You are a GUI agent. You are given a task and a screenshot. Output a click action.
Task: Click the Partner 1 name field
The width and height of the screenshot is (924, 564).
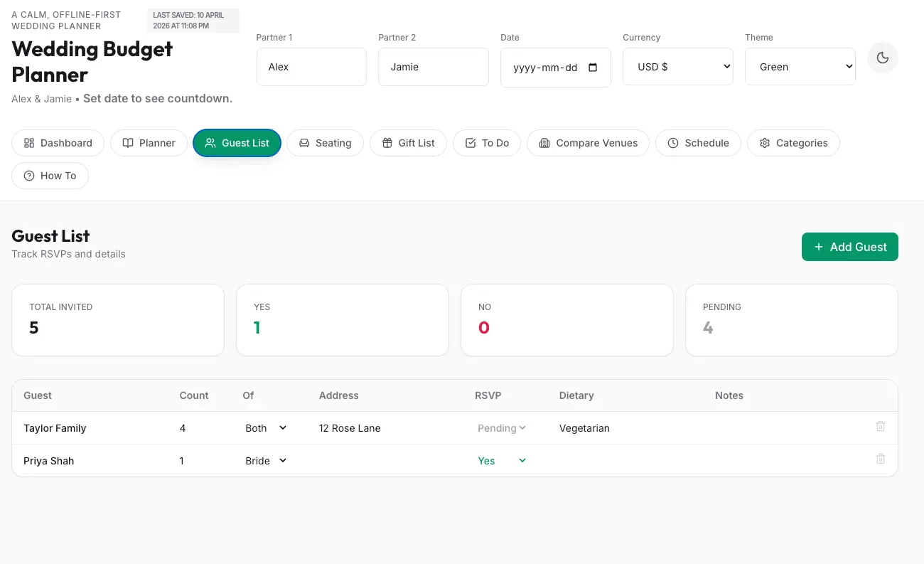311,67
